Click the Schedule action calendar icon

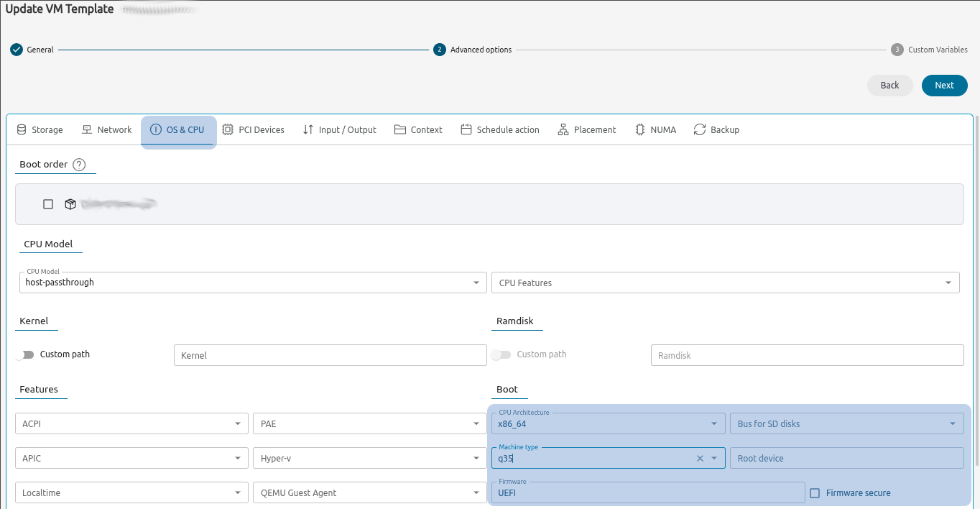point(466,130)
